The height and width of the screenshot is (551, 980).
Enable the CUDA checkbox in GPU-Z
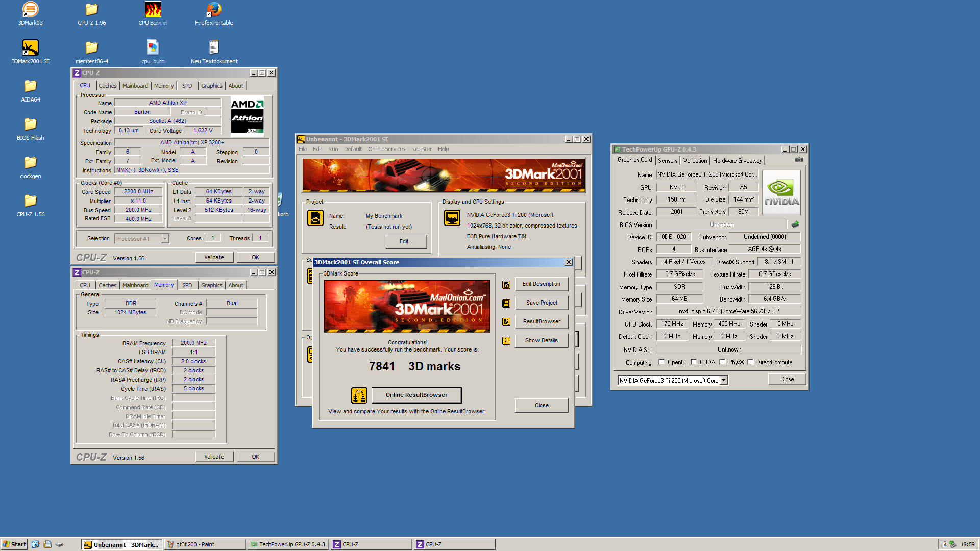(x=694, y=362)
